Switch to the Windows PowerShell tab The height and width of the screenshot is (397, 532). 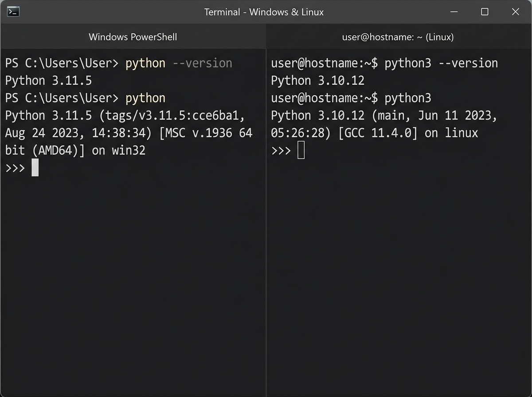[x=133, y=37]
